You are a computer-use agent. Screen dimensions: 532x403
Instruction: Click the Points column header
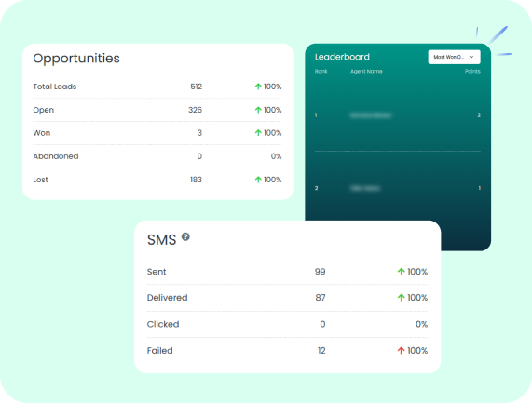click(x=472, y=71)
